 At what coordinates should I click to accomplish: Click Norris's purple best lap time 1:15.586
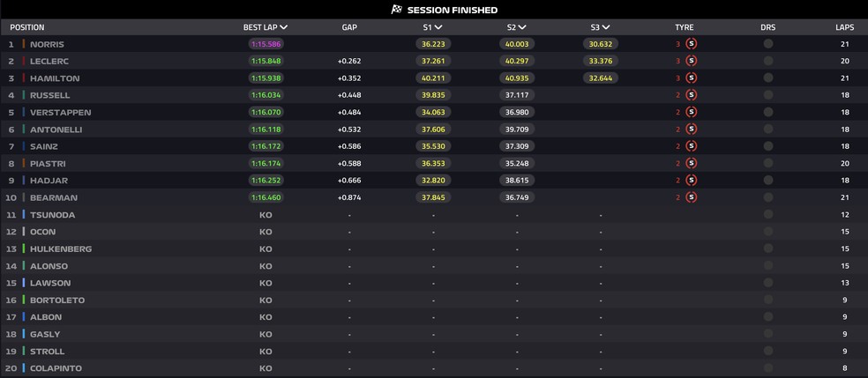[x=266, y=44]
